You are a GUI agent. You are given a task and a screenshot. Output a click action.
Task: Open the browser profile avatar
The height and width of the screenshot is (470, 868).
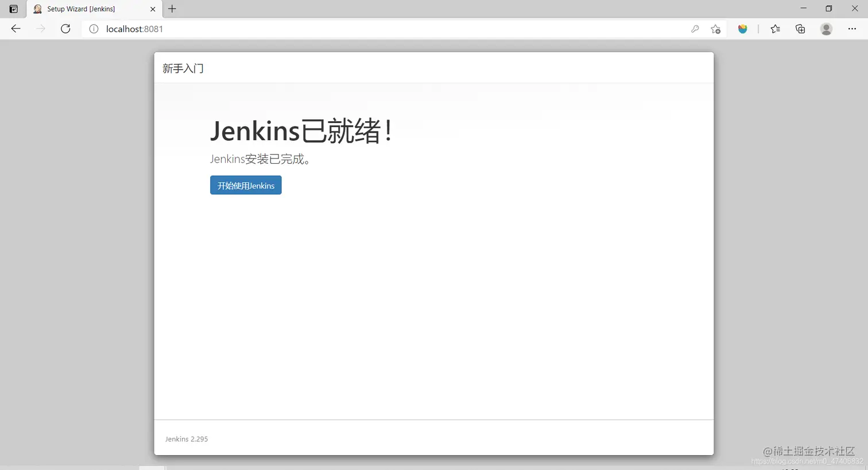pos(826,29)
